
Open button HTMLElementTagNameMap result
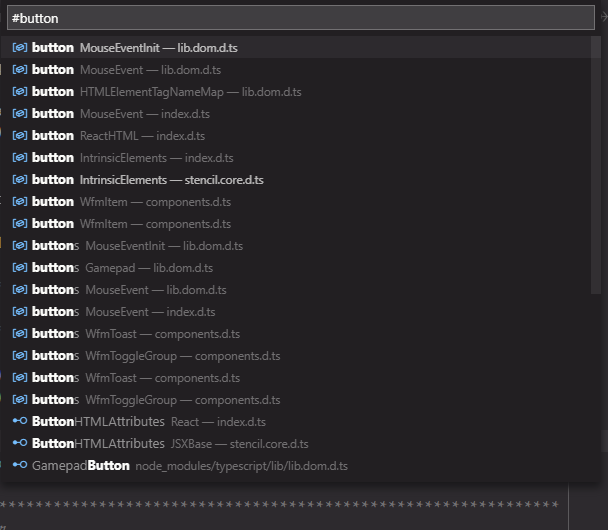pyautogui.click(x=301, y=92)
